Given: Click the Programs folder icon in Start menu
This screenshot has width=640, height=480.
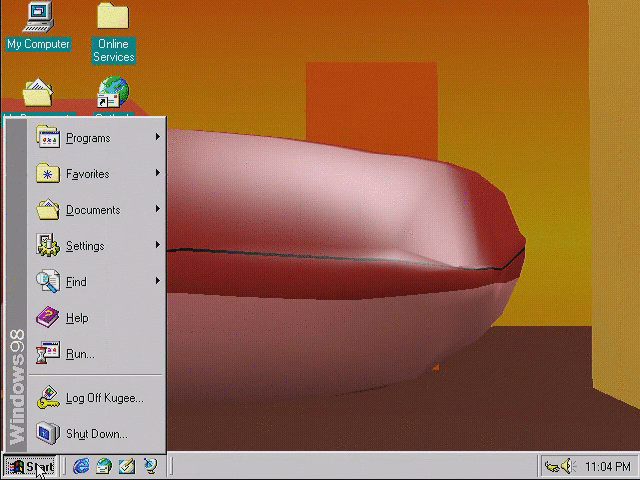Looking at the screenshot, I should [48, 137].
